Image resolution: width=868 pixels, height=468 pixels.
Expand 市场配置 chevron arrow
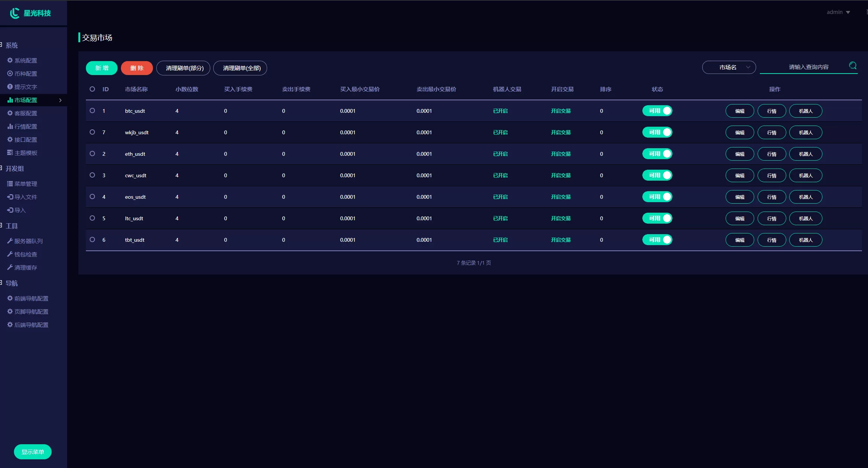(x=60, y=100)
